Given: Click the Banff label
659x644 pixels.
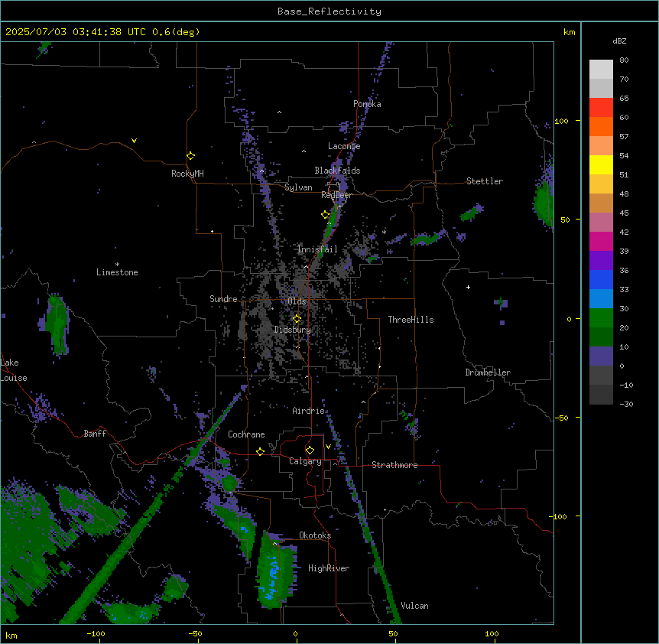Looking at the screenshot, I should tap(95, 434).
